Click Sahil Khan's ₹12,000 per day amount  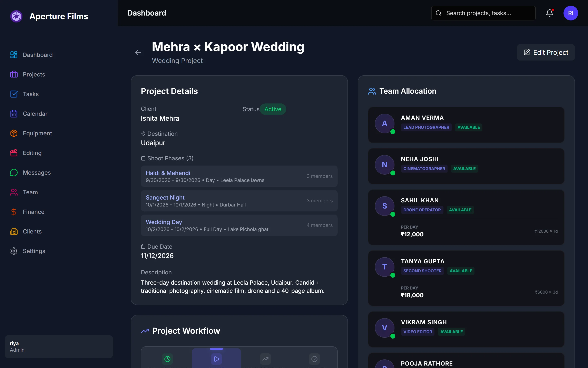[412, 234]
